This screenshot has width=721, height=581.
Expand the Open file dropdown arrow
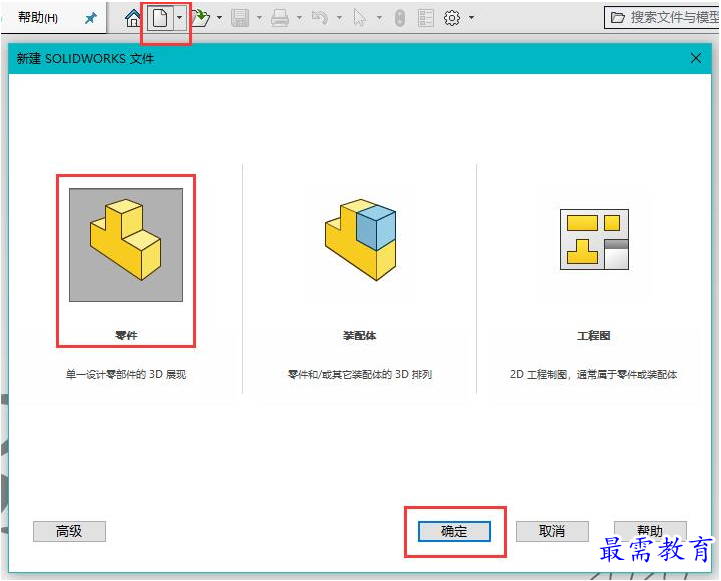click(219, 18)
